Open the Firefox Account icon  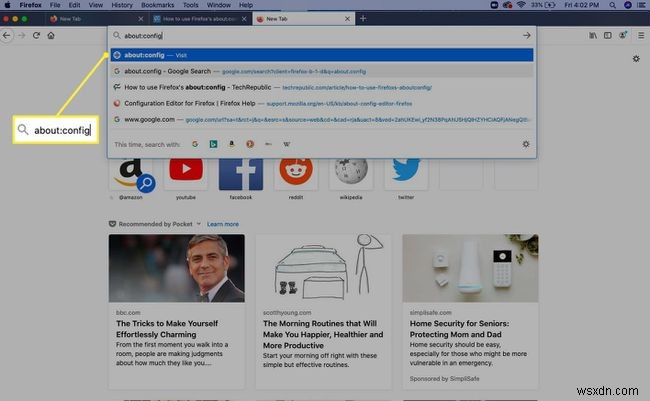coord(623,35)
